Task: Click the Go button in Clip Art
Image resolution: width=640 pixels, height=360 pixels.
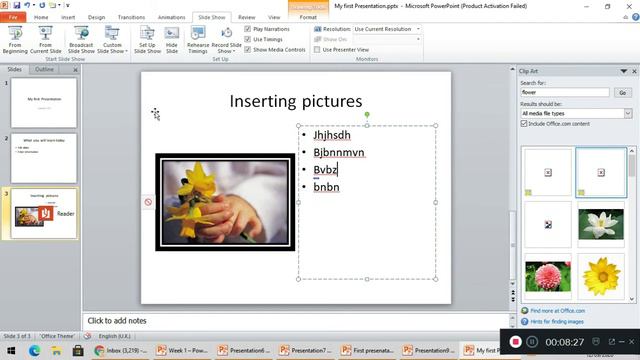Action: [x=622, y=93]
